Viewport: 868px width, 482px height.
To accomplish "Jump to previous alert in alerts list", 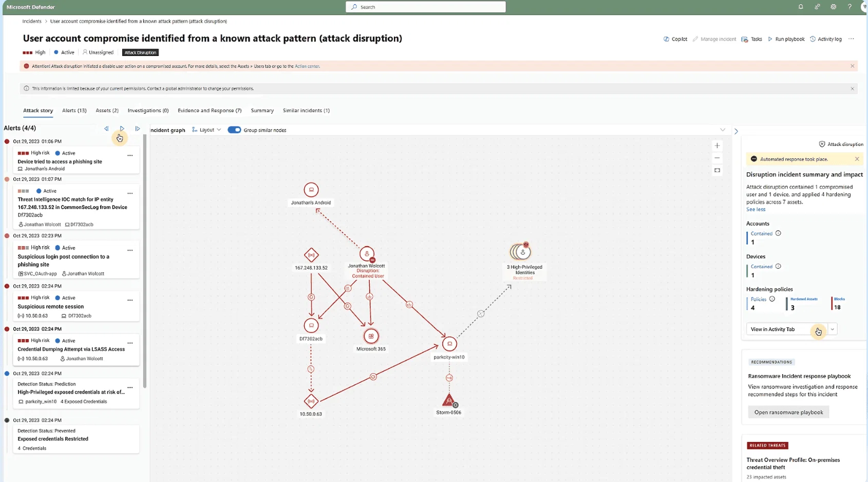I will tap(106, 128).
